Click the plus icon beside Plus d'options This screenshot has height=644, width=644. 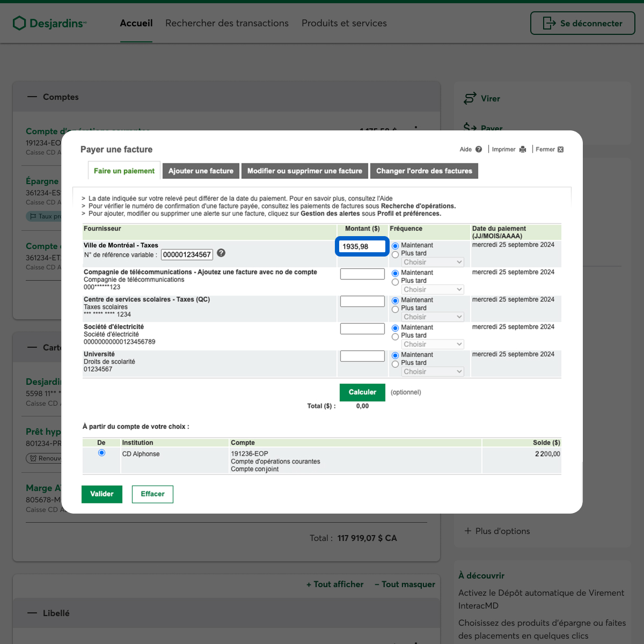[468, 531]
